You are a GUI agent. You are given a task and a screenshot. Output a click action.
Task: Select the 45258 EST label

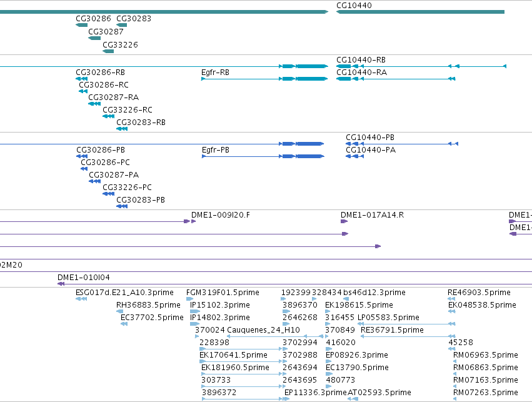[461, 343]
